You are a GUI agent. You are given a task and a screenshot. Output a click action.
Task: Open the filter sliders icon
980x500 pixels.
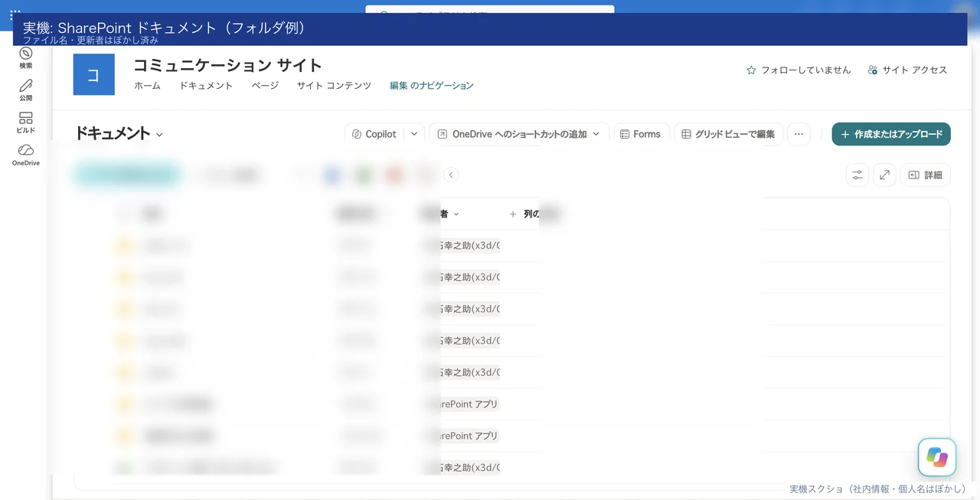(857, 175)
